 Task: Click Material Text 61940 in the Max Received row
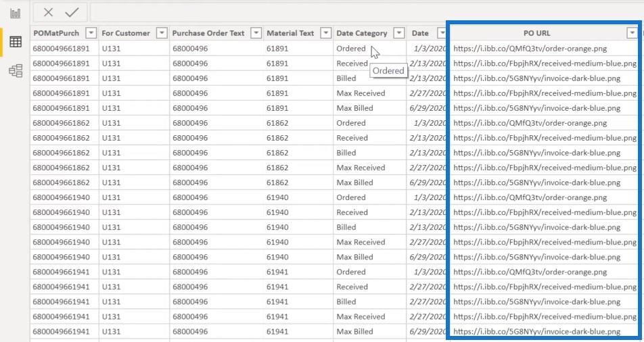tap(277, 242)
